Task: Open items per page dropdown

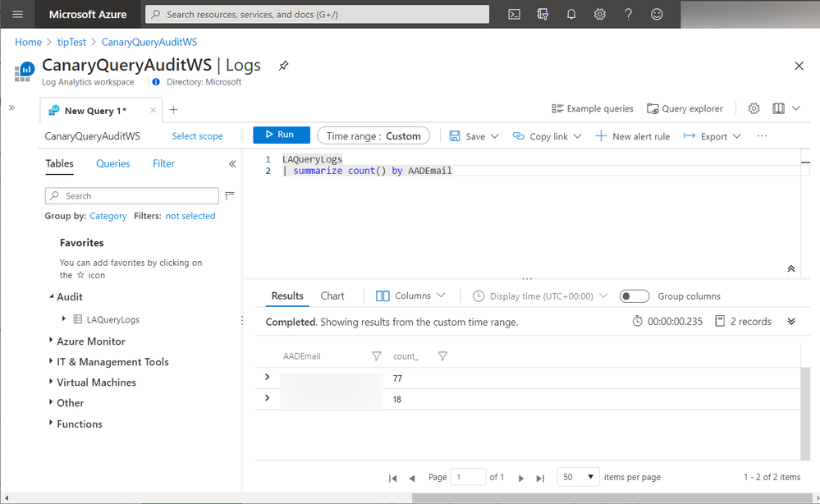Action: coord(579,477)
